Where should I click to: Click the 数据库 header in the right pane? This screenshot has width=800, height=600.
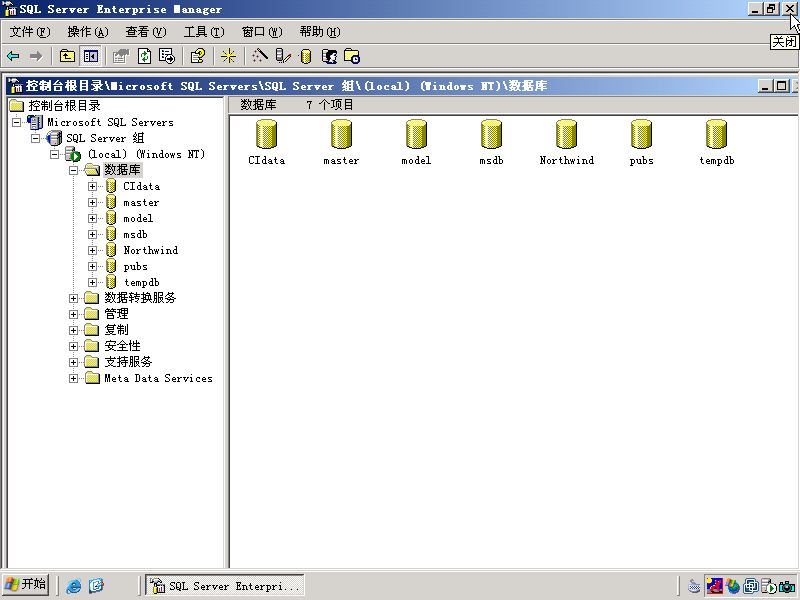[258, 105]
